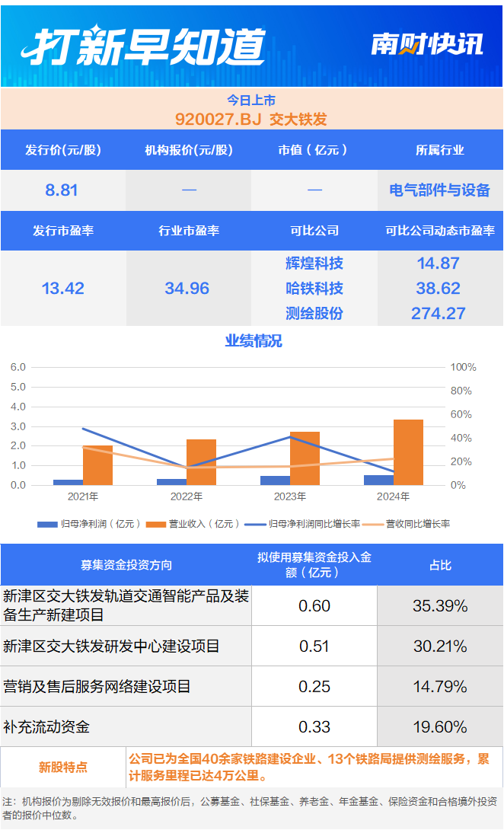Click the footnote starting with 注：机构报价
Image resolution: width=504 pixels, height=830 pixels.
250,808
